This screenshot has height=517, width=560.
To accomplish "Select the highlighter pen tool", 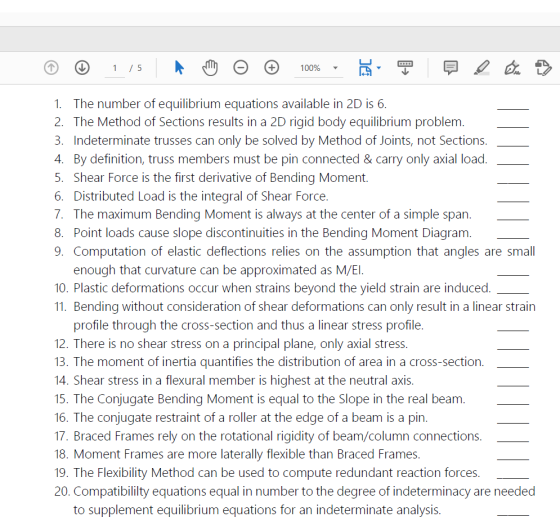I will (481, 67).
